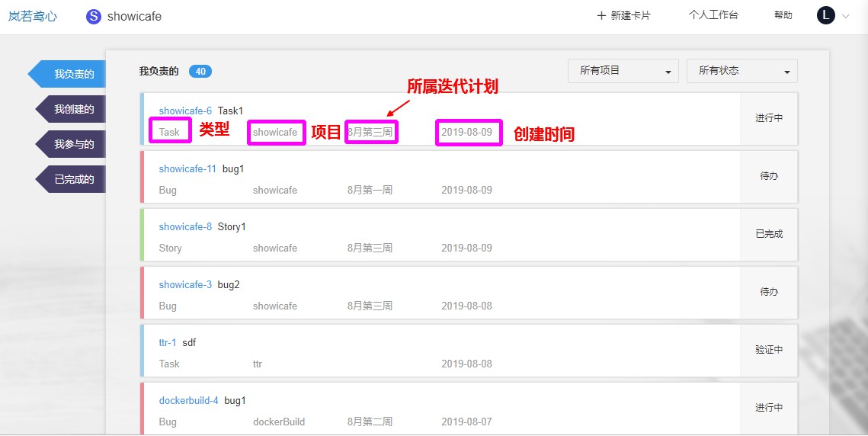Click 进行中 status of dockerbuild-4 card

[x=769, y=408]
